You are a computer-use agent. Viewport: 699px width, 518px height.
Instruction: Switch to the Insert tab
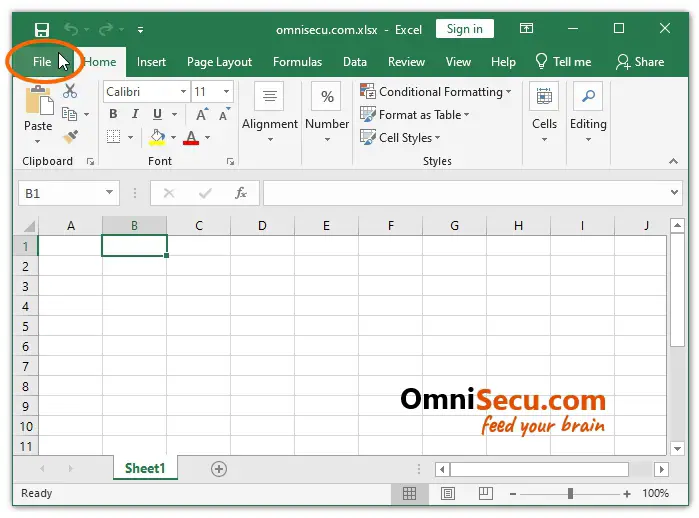151,62
